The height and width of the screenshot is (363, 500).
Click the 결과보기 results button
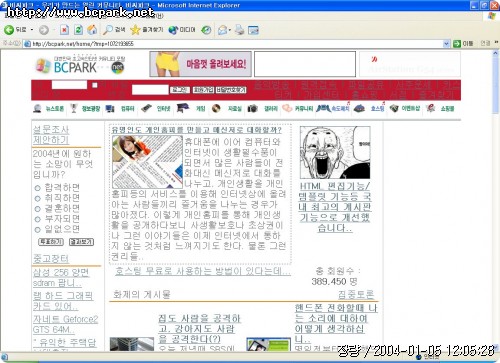(x=81, y=242)
